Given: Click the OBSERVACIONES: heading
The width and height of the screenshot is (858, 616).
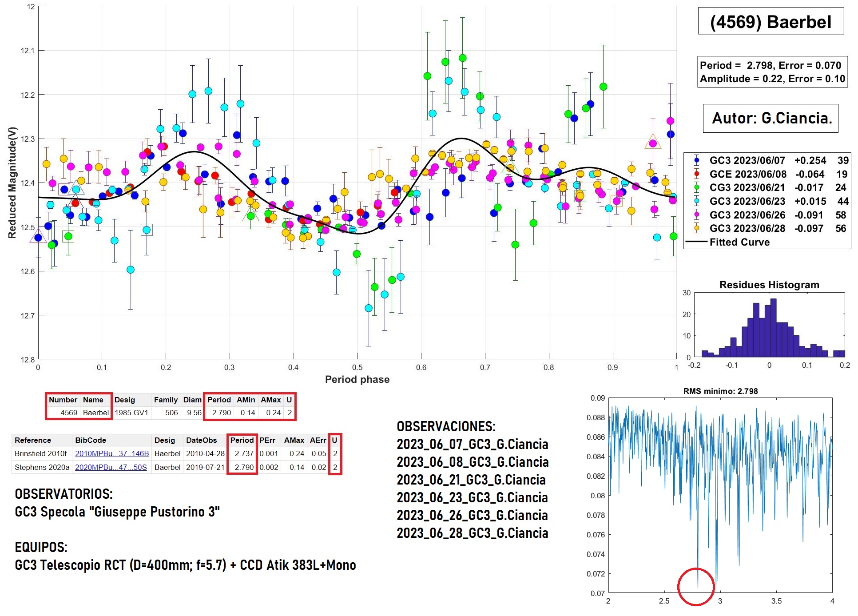Looking at the screenshot, I should coord(446,426).
